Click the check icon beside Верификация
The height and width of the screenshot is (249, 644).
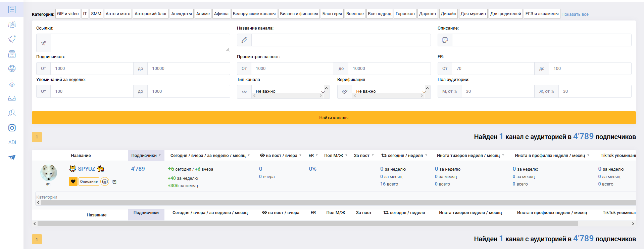[x=345, y=91]
